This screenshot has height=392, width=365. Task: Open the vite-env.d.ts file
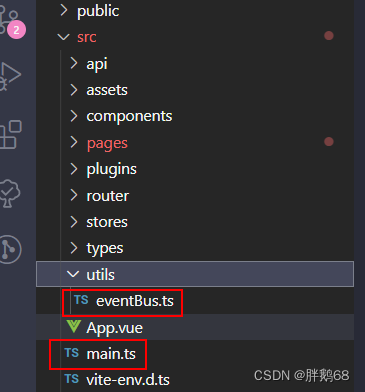point(128,380)
